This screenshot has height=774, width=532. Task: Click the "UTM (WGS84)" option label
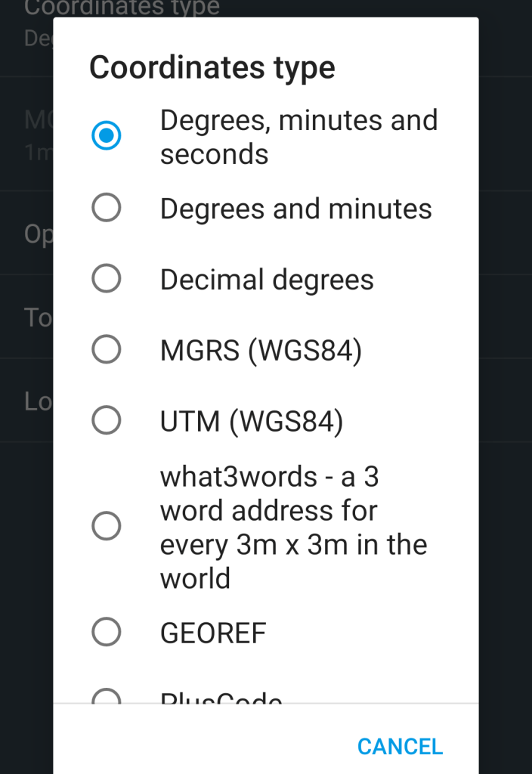(252, 421)
